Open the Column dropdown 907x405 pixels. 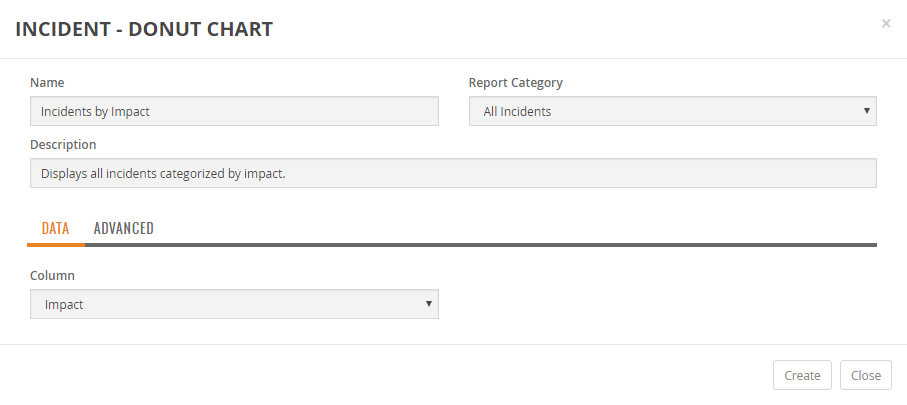tap(234, 304)
